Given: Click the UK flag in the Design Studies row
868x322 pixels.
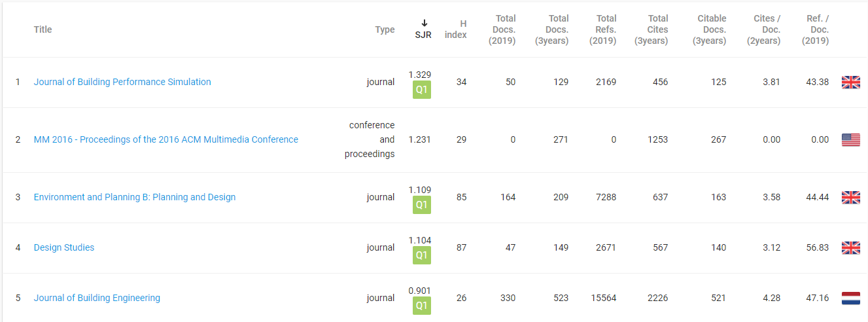Looking at the screenshot, I should [850, 248].
